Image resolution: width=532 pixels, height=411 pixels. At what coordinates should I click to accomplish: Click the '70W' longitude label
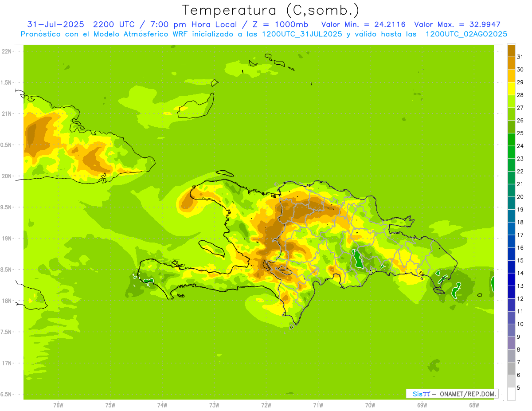[370, 405]
